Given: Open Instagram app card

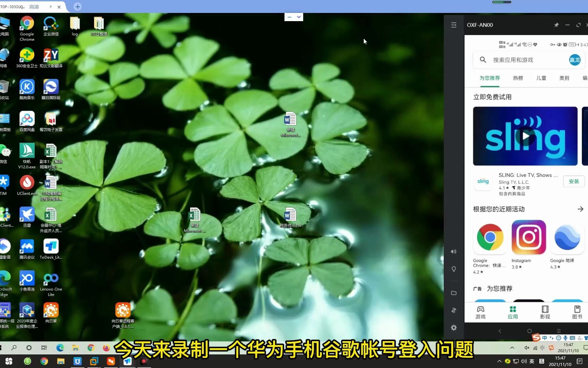Looking at the screenshot, I should click(529, 245).
